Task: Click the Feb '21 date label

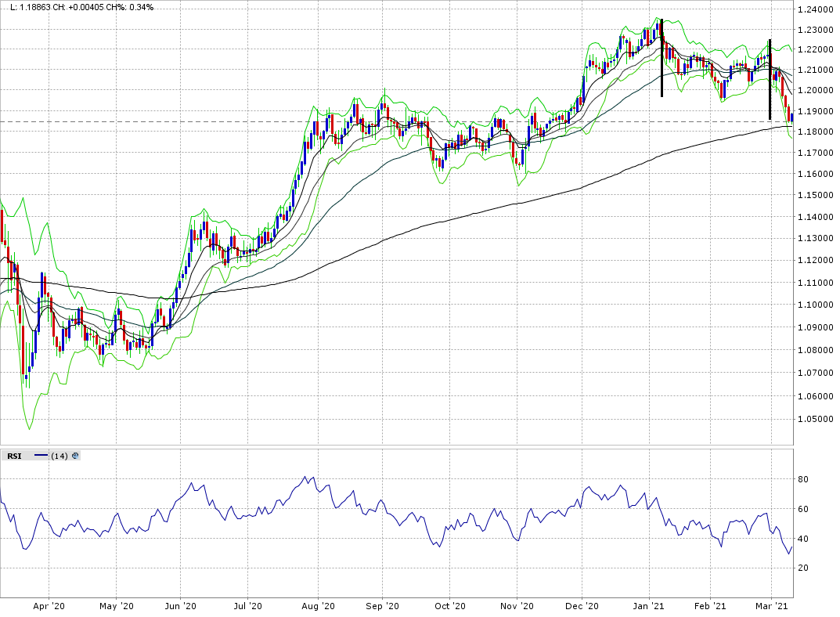Action: (710, 606)
